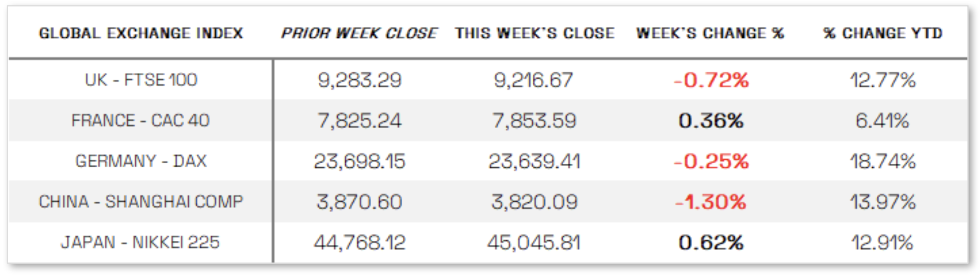Select the Japan - Nikkei 225 label
This screenshot has width=980, height=275.
[x=140, y=243]
